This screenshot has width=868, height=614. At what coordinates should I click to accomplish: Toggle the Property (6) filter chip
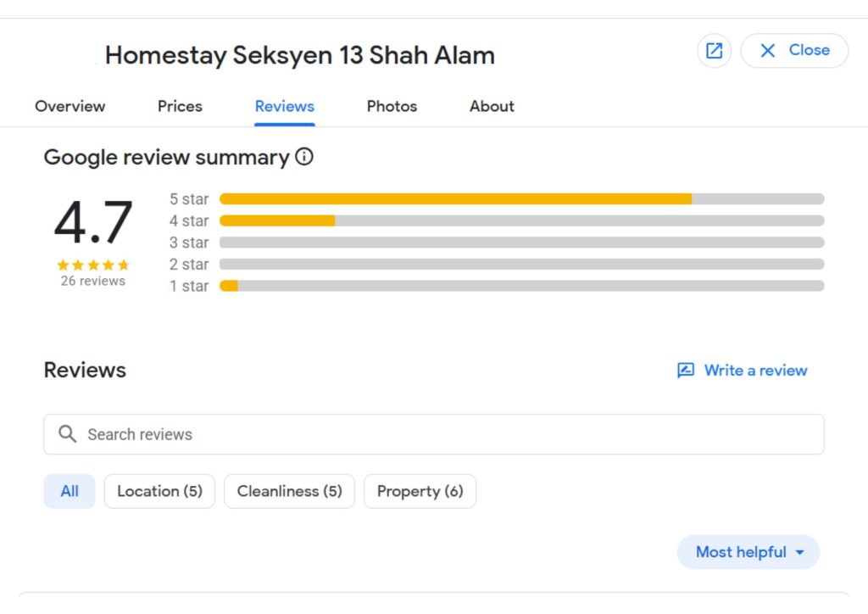point(420,491)
